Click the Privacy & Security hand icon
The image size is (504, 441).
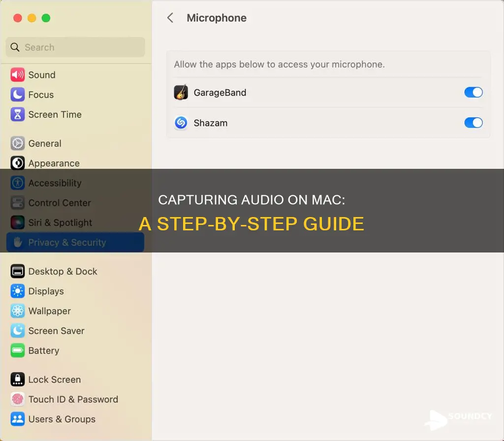click(17, 242)
